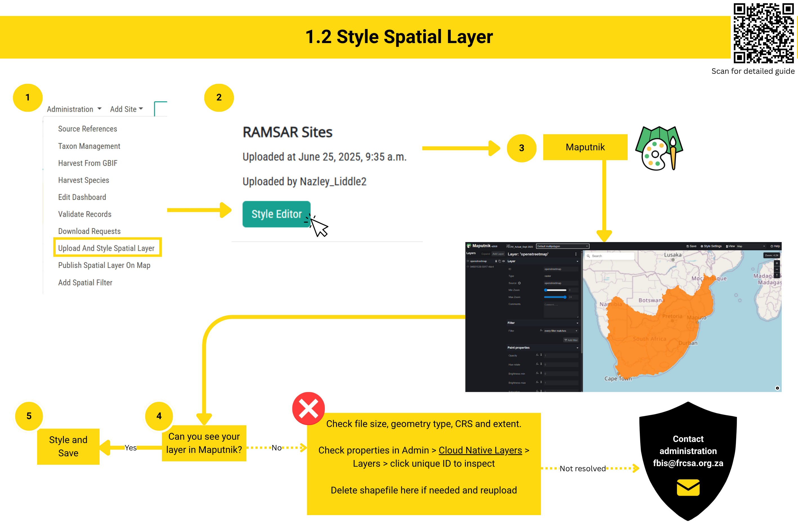
Task: Toggle visibility of the openstreetmap layer
Action: [504, 261]
